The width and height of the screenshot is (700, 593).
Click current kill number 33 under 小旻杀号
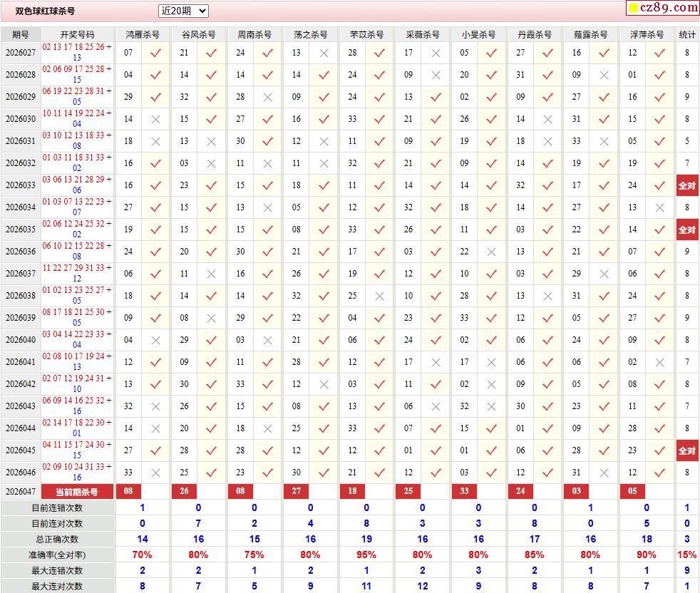464,492
